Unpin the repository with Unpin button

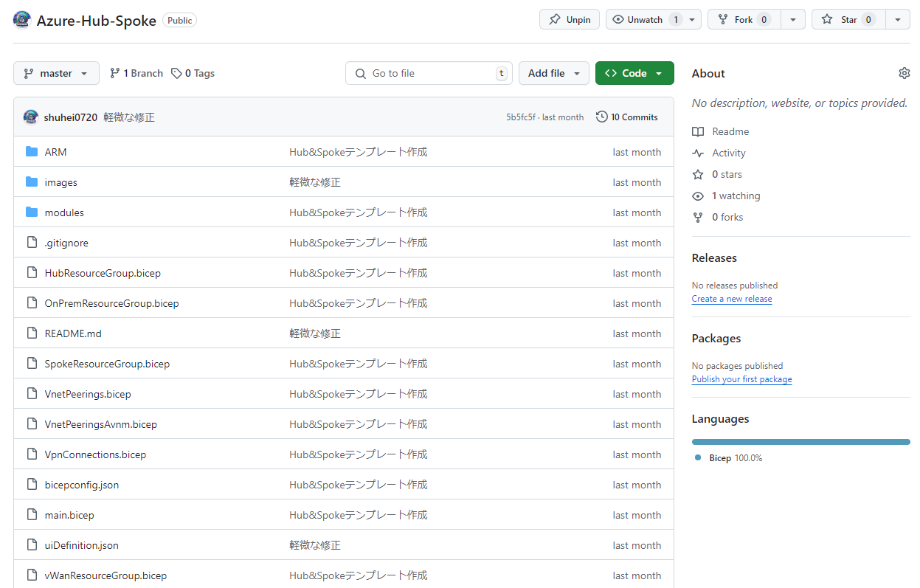570,20
